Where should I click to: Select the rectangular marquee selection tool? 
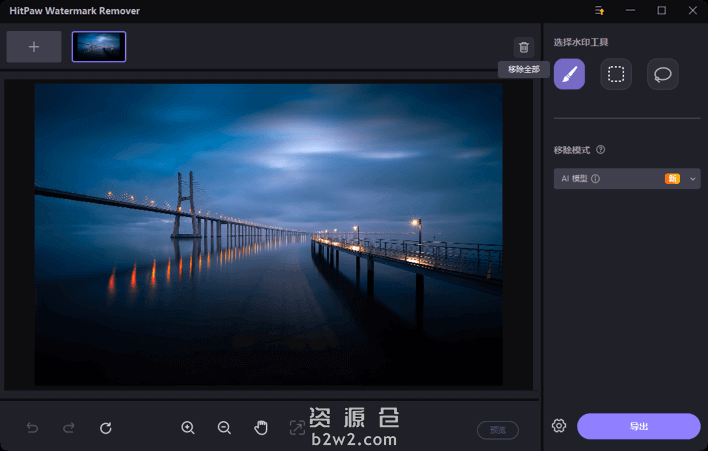(x=616, y=74)
